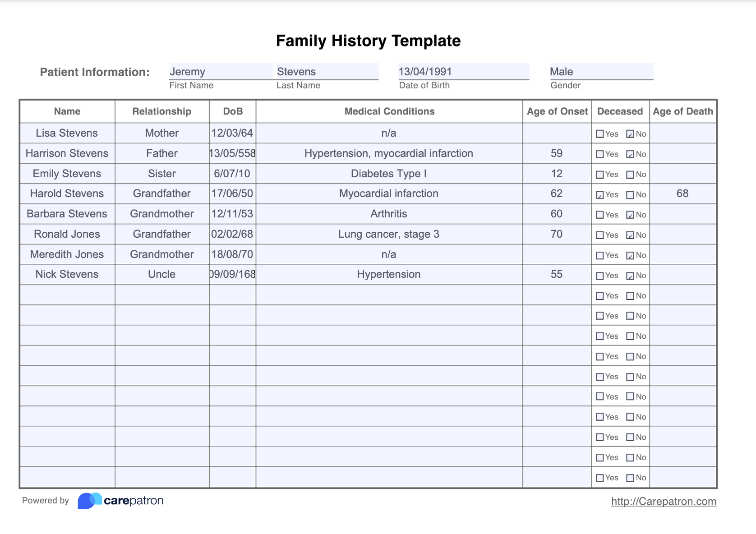Check Yes deceased for Meredith Jones
The height and width of the screenshot is (534, 756).
(x=600, y=255)
